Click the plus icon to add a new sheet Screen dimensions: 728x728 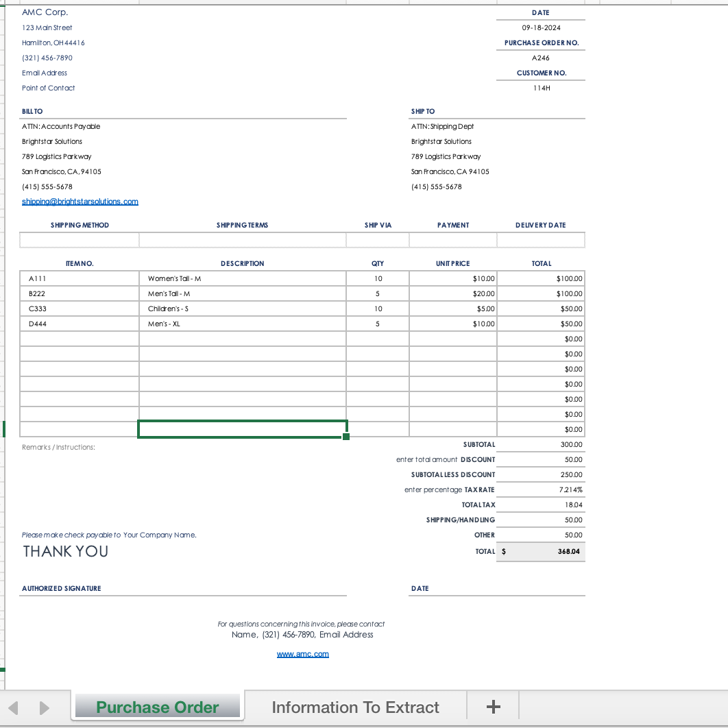coord(493,706)
